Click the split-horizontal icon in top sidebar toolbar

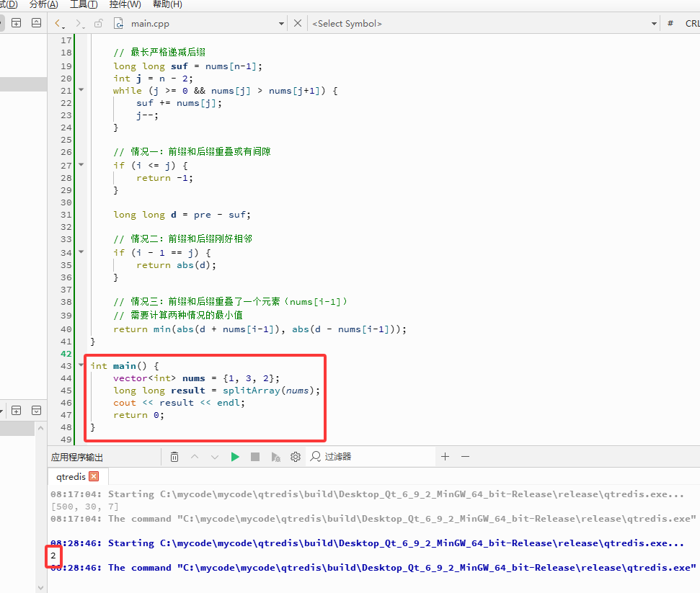coord(37,23)
